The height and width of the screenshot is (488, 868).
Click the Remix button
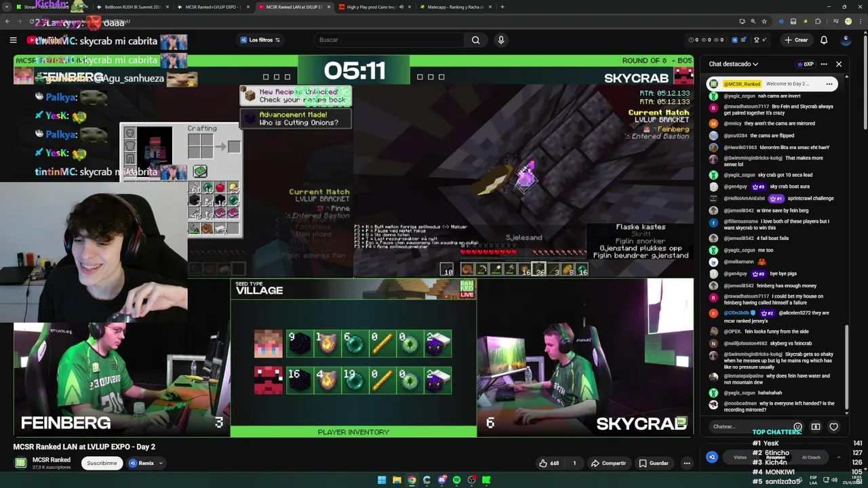[141, 463]
